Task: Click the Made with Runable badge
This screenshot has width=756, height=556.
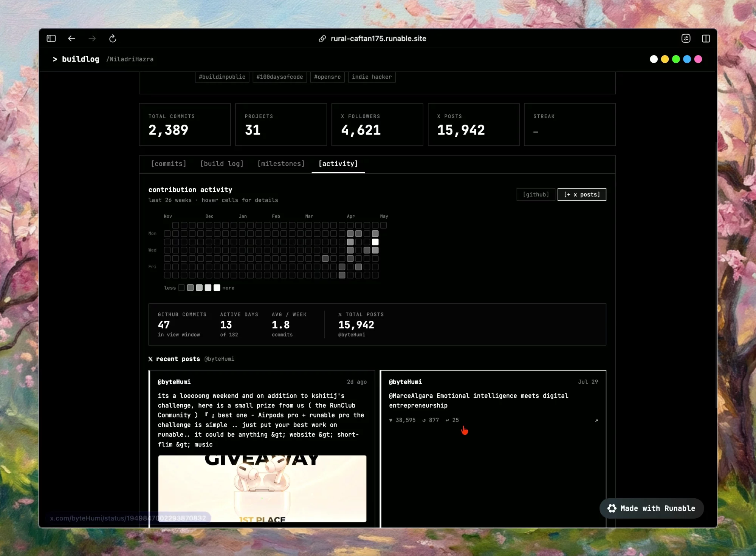Action: (x=651, y=508)
